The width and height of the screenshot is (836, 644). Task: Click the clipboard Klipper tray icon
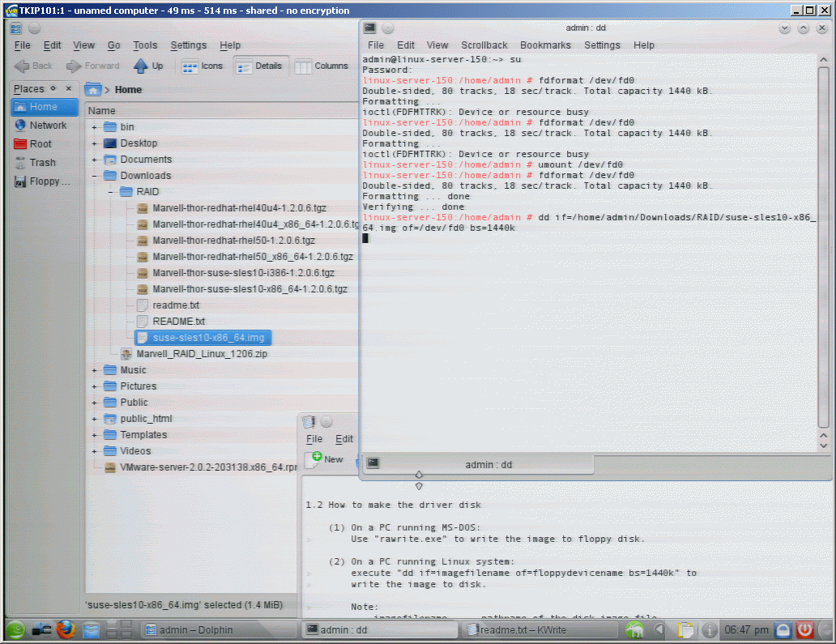point(685,630)
